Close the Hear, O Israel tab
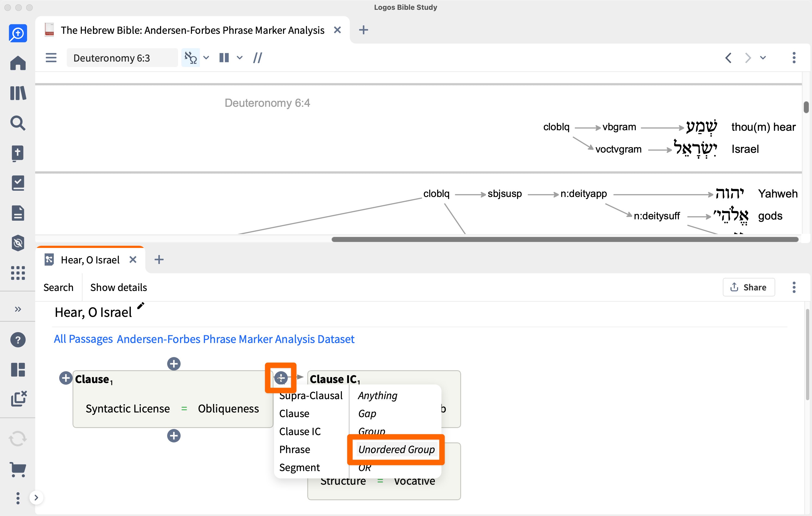The image size is (812, 516). pyautogui.click(x=133, y=260)
